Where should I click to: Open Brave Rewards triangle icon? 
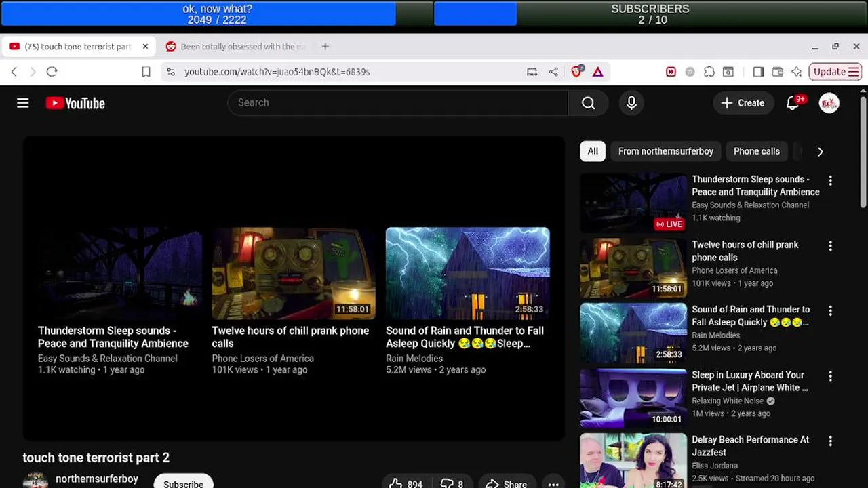[598, 72]
